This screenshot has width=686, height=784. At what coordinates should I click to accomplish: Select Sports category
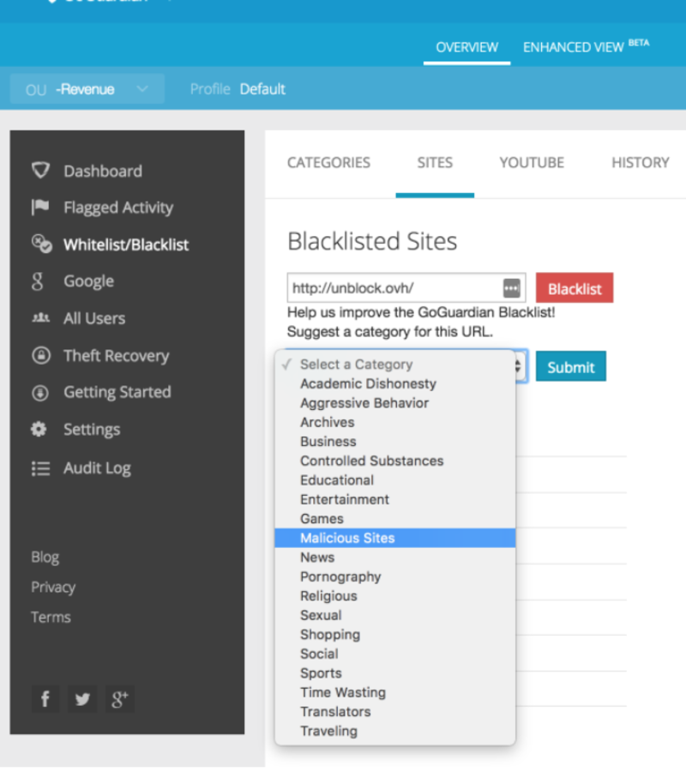(x=395, y=673)
